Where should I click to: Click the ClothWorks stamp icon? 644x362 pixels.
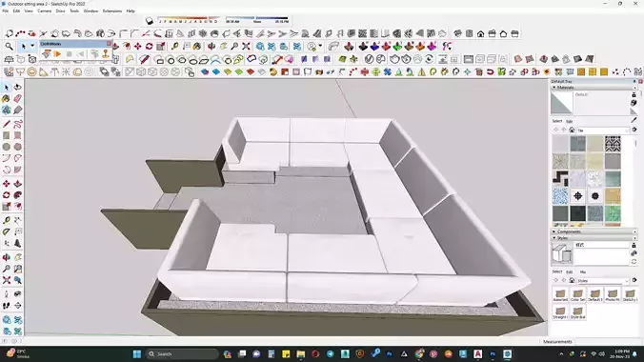[106, 54]
